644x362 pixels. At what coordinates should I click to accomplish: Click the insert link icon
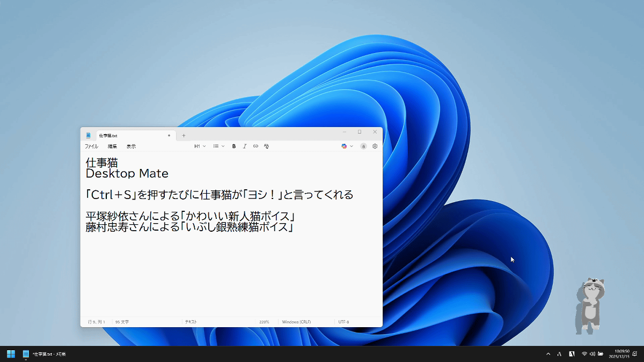pos(255,146)
